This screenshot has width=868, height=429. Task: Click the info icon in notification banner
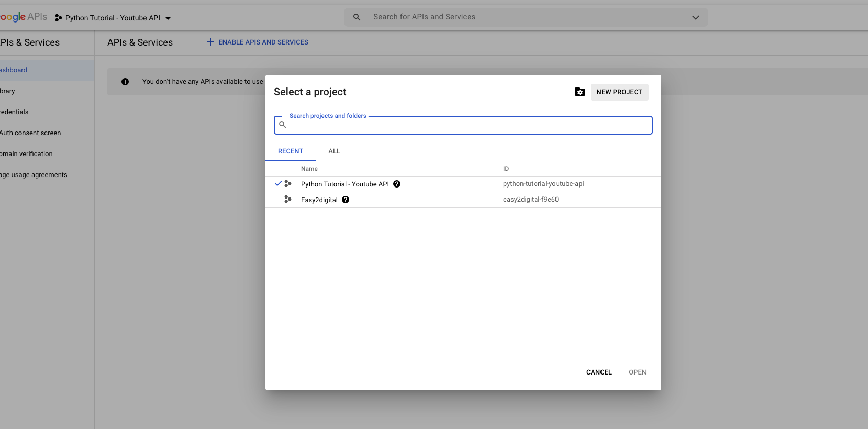125,82
